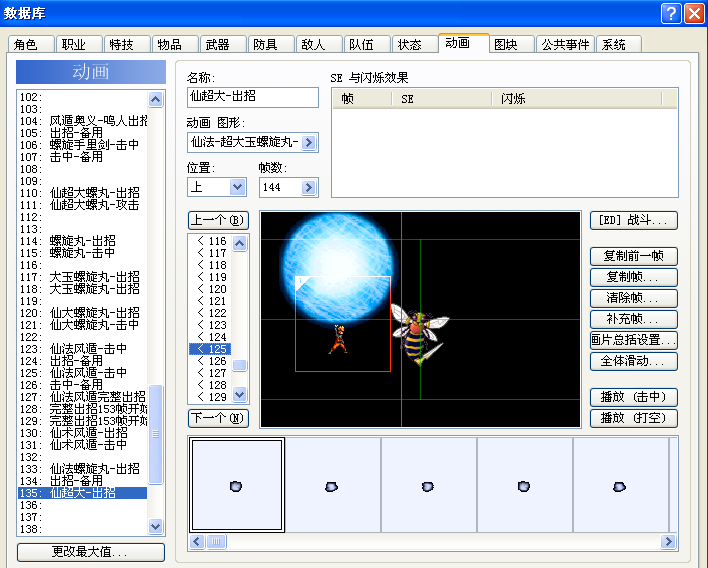The height and width of the screenshot is (568, 708).
Task: Click cell strip scroll left arrow
Action: [197, 541]
